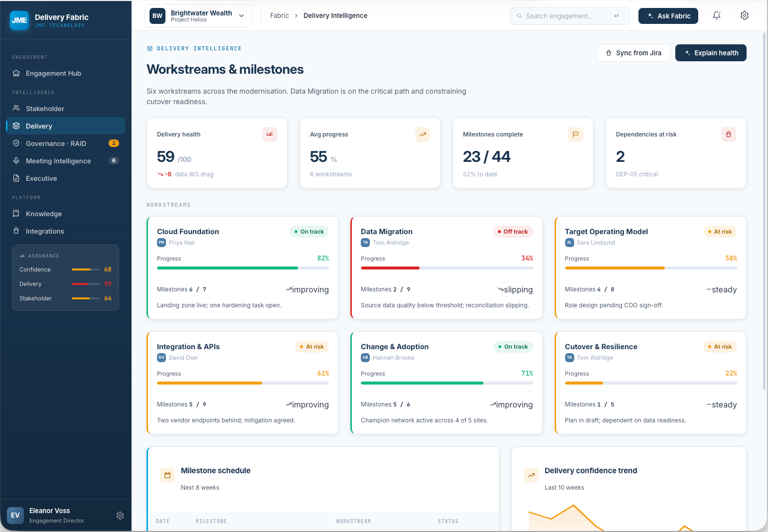This screenshot has width=768, height=532.
Task: Click the Delivery health trend icon
Action: coord(270,134)
